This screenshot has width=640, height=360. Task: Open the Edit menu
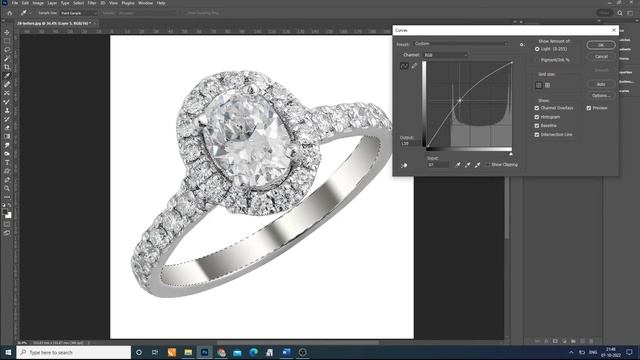coord(25,3)
